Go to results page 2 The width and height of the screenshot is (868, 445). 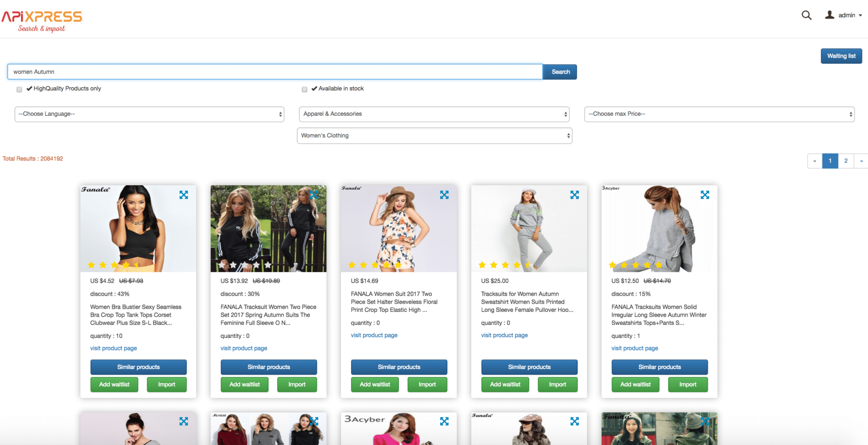point(845,161)
